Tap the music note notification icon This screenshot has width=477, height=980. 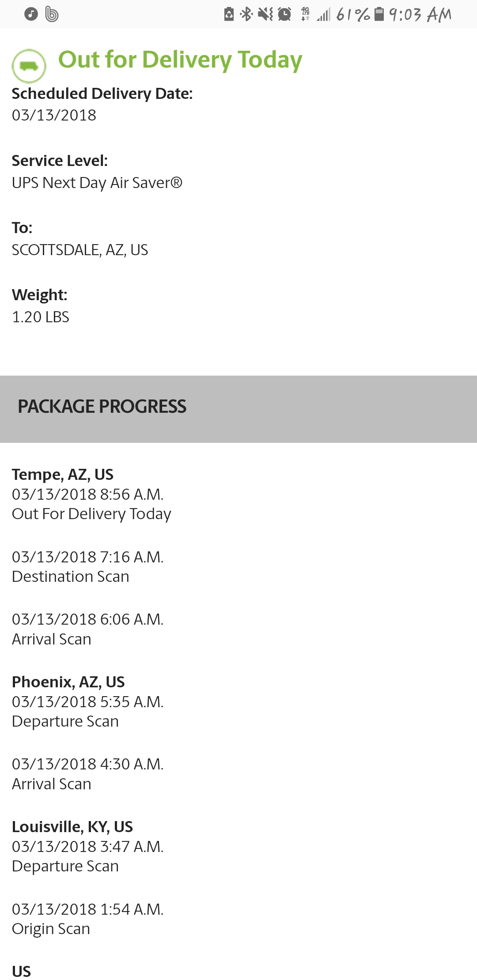tap(31, 14)
